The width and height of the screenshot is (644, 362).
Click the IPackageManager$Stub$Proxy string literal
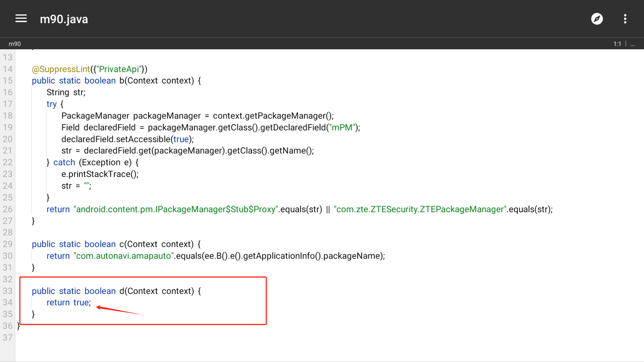(x=176, y=209)
